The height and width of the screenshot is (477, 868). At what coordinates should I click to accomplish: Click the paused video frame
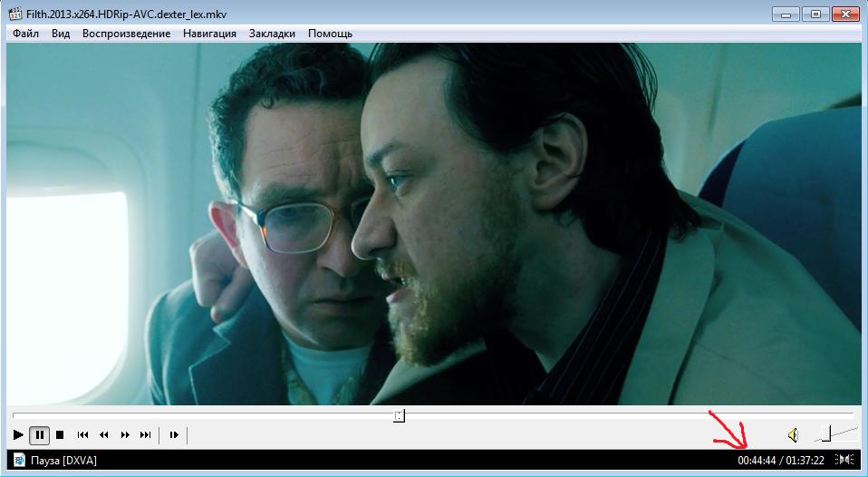(x=434, y=224)
